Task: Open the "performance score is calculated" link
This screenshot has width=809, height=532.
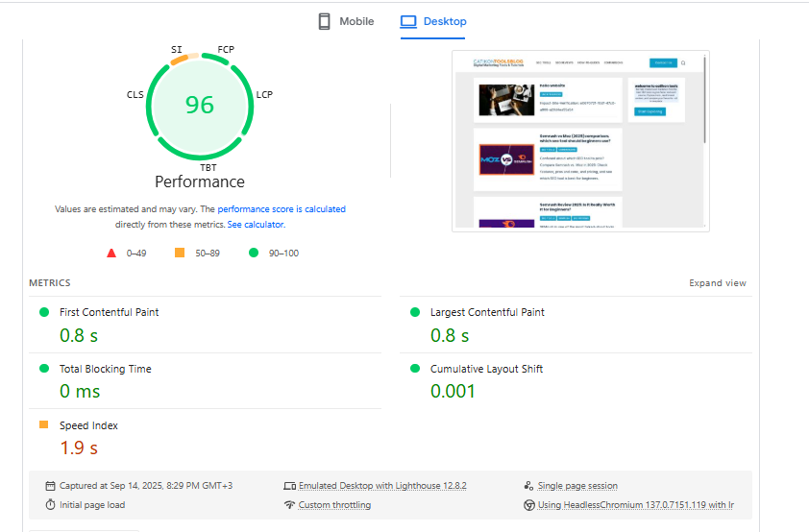Action: [282, 209]
